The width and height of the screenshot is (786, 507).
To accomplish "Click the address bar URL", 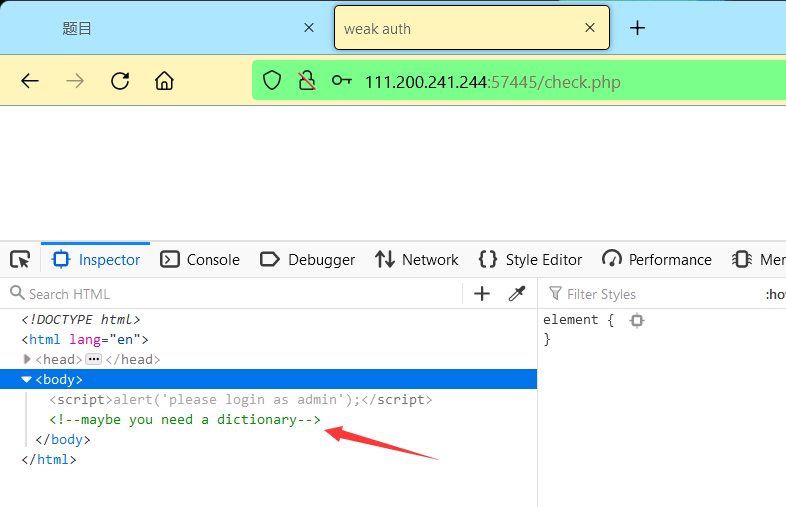I will pos(493,82).
